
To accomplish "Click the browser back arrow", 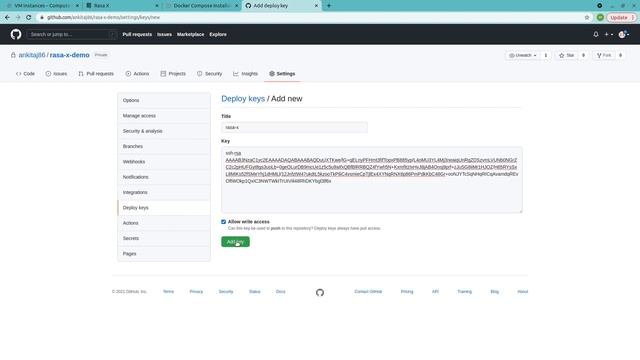I will (x=7, y=18).
